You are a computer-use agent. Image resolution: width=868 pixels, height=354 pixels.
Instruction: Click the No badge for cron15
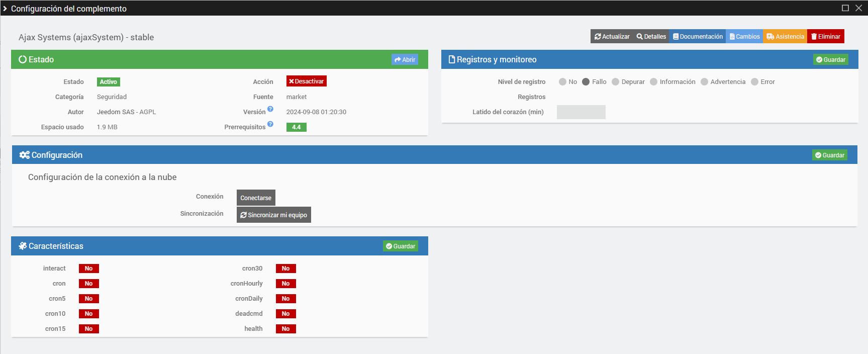coord(89,329)
